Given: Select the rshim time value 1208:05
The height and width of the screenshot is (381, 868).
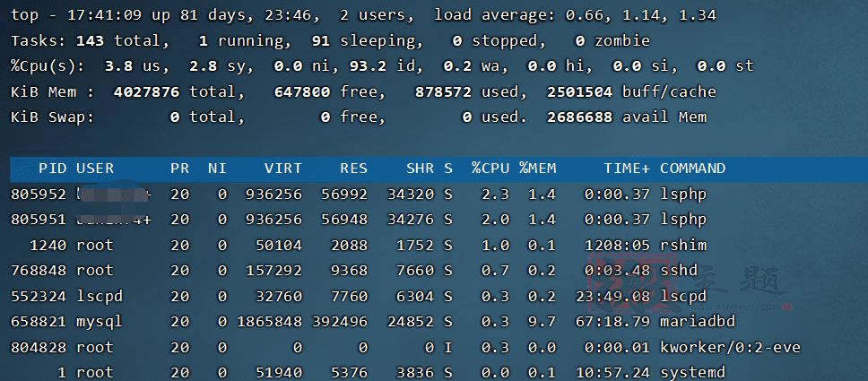Looking at the screenshot, I should click(617, 246).
